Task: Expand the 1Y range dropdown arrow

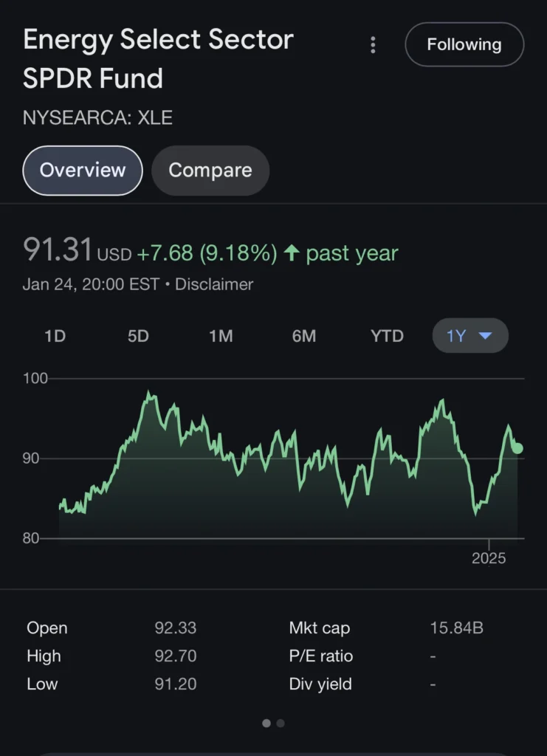Action: (x=486, y=336)
